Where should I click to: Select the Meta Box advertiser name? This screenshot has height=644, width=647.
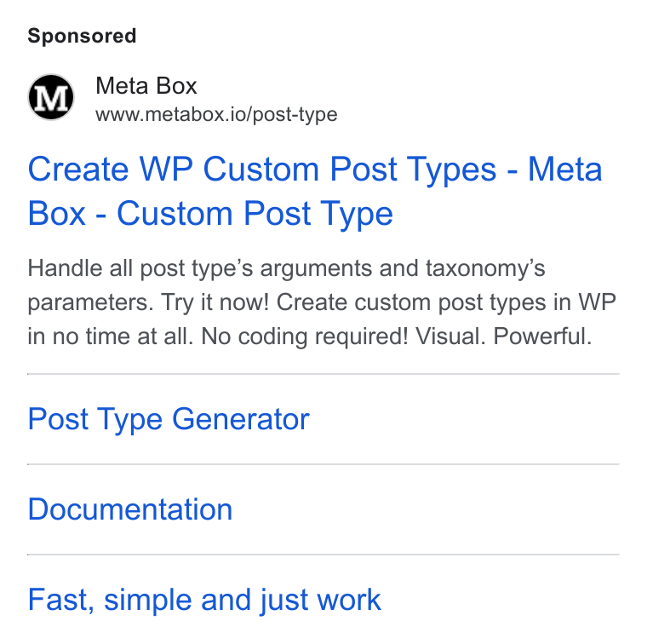[x=146, y=86]
